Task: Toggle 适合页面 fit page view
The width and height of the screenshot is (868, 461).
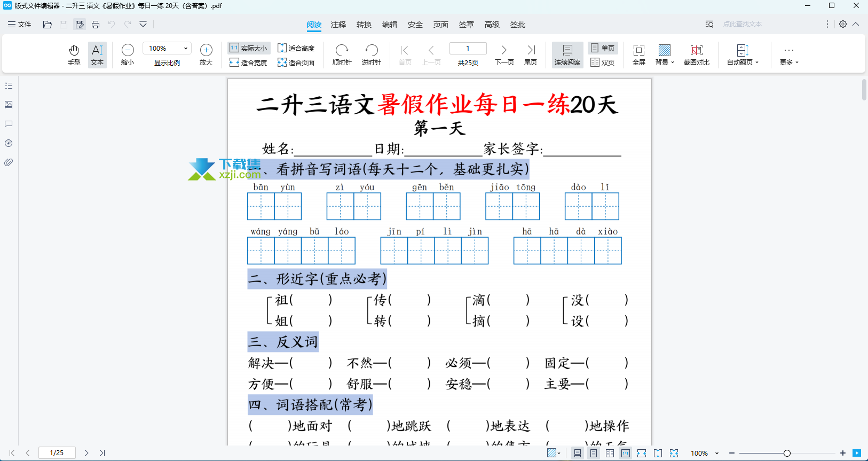Action: (x=296, y=62)
